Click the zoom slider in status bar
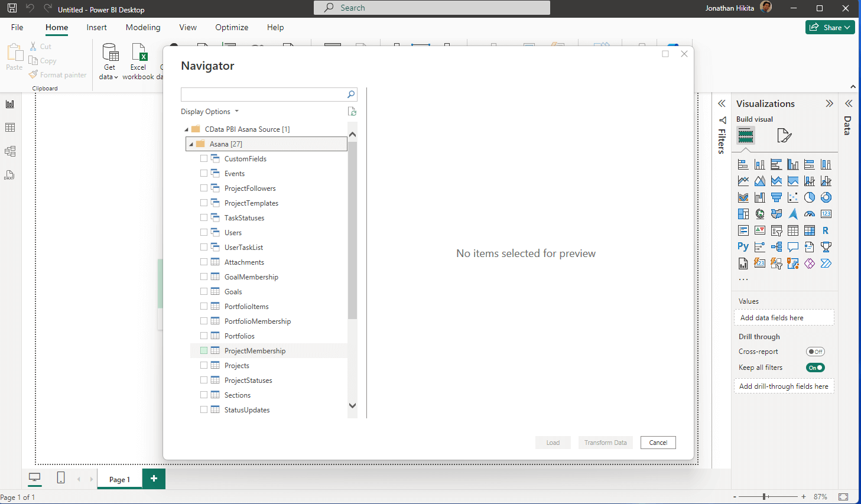Image resolution: width=861 pixels, height=504 pixels. (765, 497)
